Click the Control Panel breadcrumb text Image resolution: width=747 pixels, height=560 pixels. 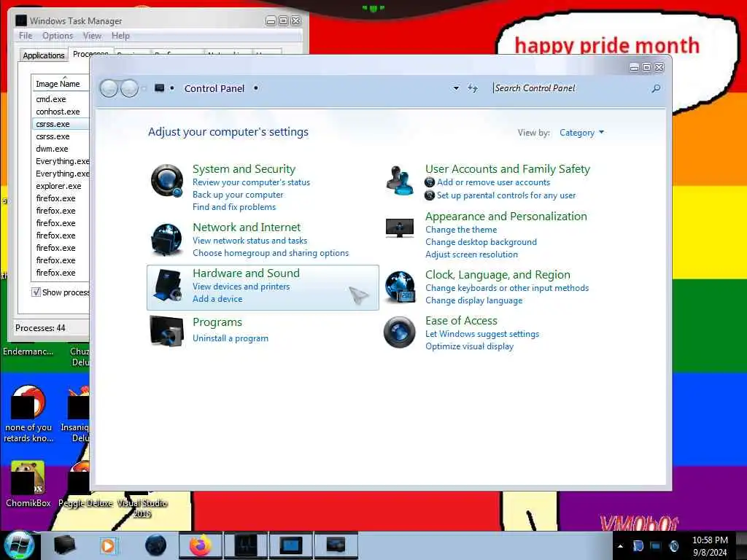[214, 88]
